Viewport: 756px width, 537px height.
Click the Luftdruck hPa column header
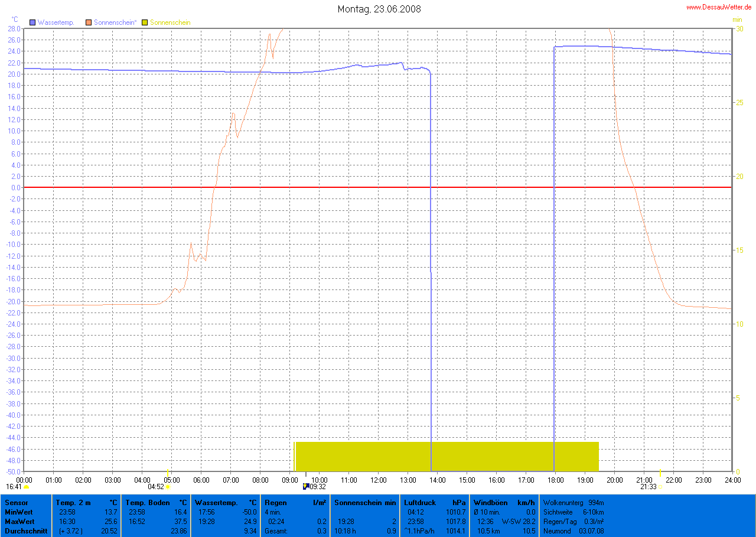click(x=435, y=502)
